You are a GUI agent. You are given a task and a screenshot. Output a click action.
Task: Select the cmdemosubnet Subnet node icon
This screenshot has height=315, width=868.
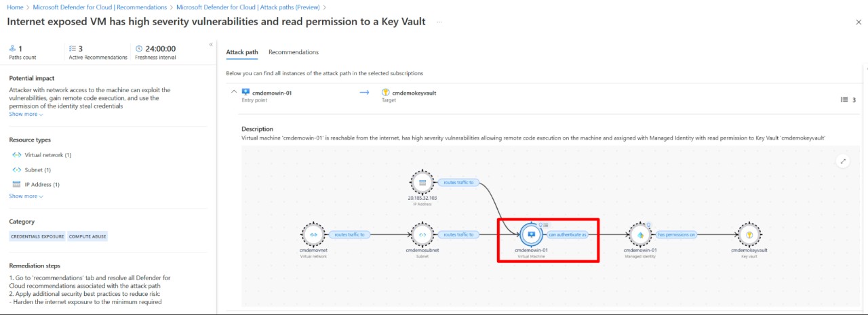click(x=422, y=234)
